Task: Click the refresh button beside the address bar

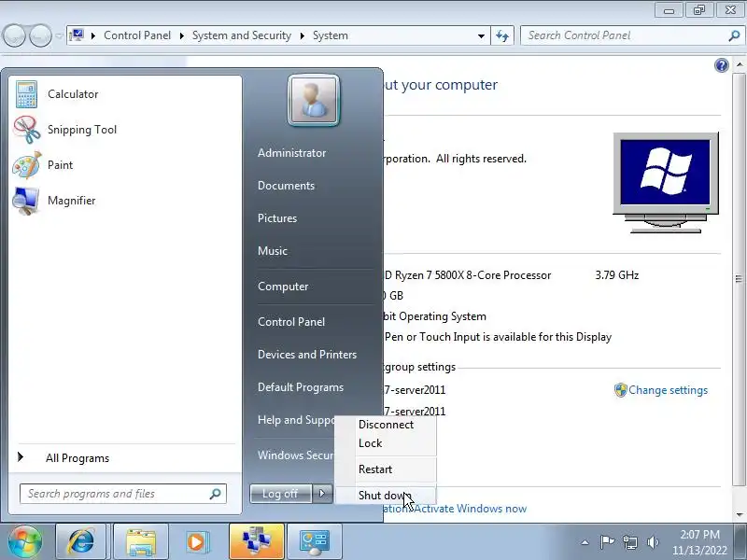Action: coord(502,35)
